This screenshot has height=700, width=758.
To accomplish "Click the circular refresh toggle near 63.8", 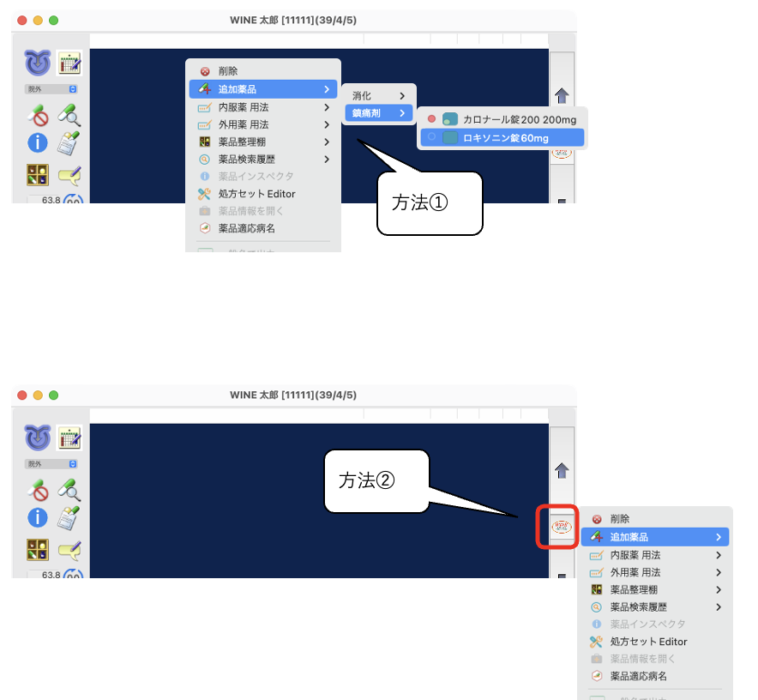I will point(72,200).
